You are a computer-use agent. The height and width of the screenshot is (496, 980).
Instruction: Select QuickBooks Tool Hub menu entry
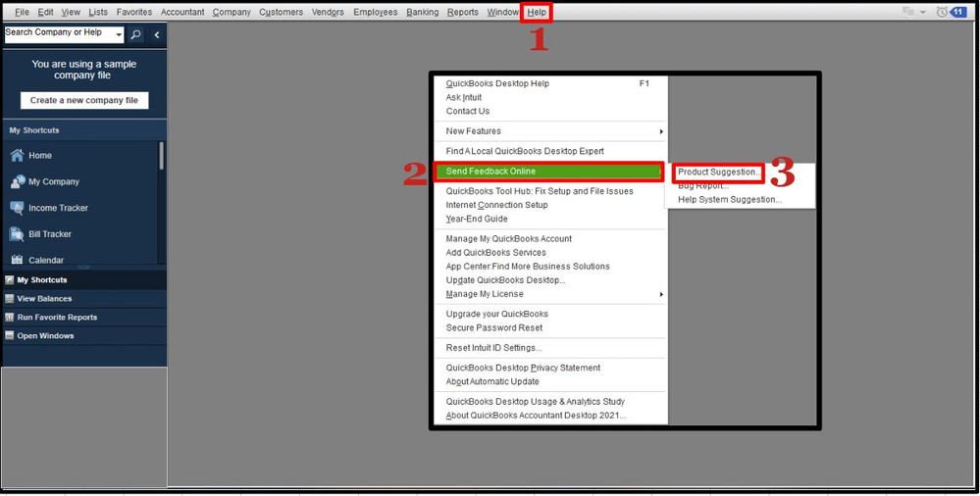click(551, 191)
